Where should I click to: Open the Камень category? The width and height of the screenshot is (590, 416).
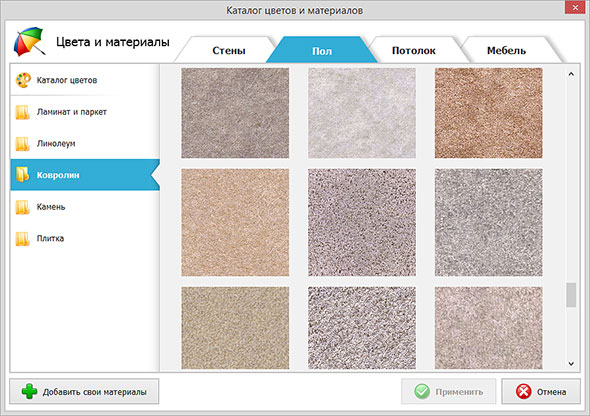[x=85, y=206]
